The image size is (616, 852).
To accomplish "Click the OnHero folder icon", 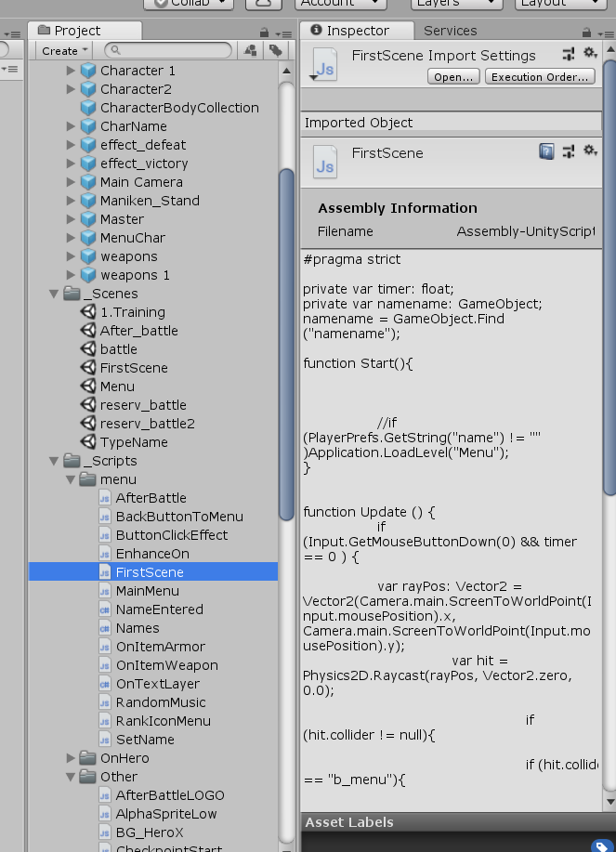I will [87, 758].
